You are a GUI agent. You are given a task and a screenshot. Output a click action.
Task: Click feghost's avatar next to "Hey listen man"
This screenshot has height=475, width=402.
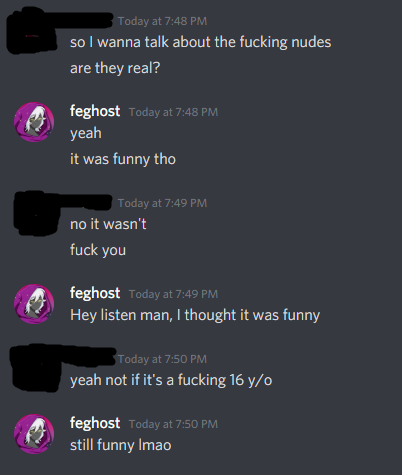pos(34,304)
